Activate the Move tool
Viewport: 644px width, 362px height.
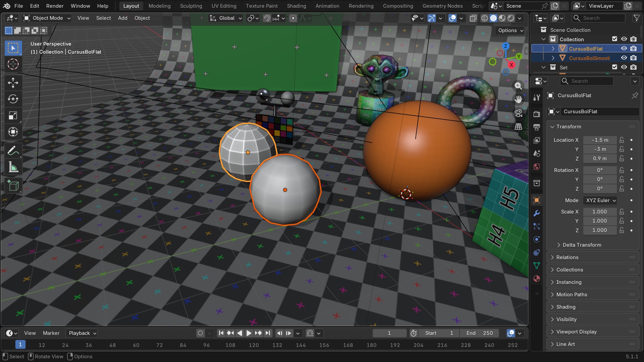click(13, 82)
